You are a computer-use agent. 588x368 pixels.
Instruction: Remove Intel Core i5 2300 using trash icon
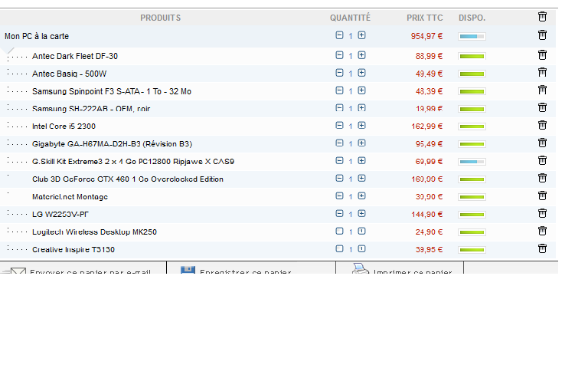pos(542,125)
